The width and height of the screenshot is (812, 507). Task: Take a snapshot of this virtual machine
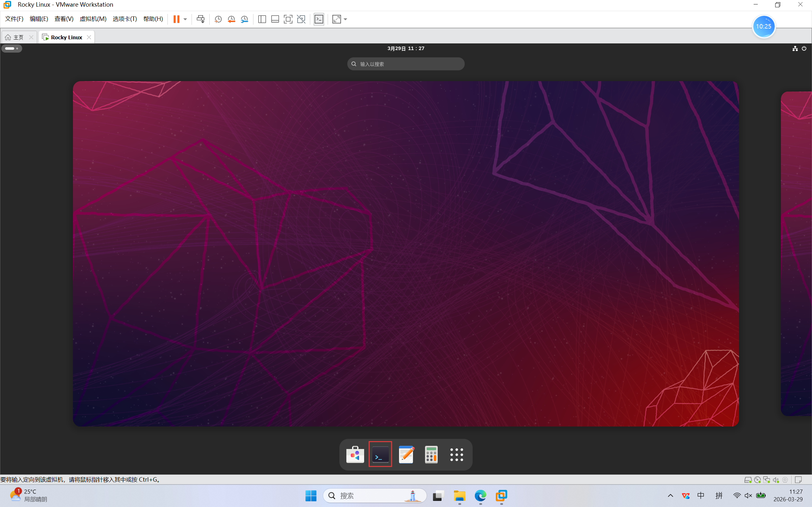tap(218, 19)
